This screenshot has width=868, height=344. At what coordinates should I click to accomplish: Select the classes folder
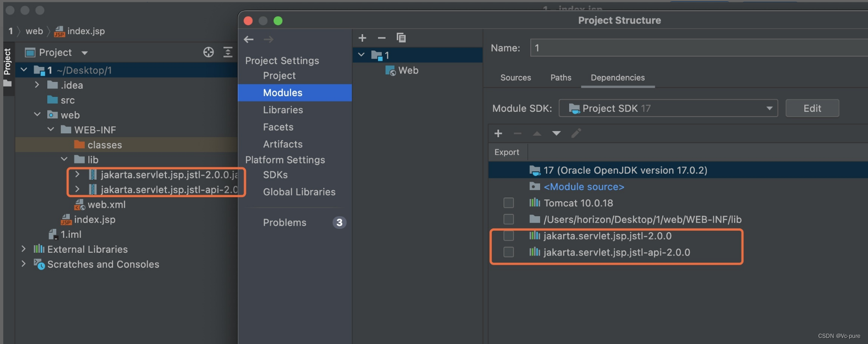[x=98, y=145]
